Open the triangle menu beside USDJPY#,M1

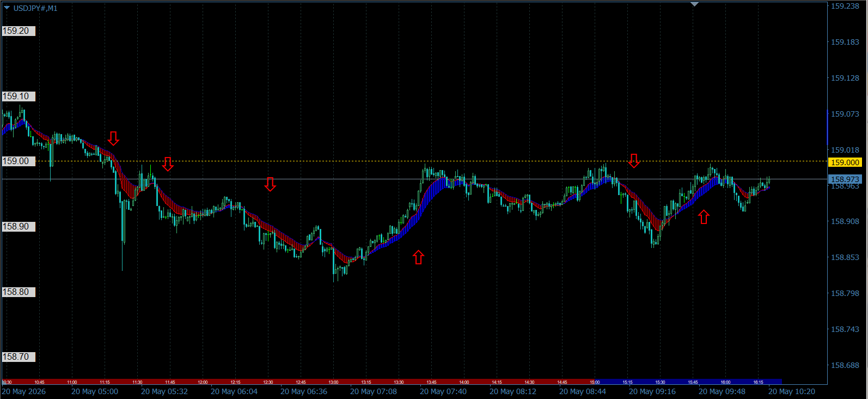[x=7, y=8]
